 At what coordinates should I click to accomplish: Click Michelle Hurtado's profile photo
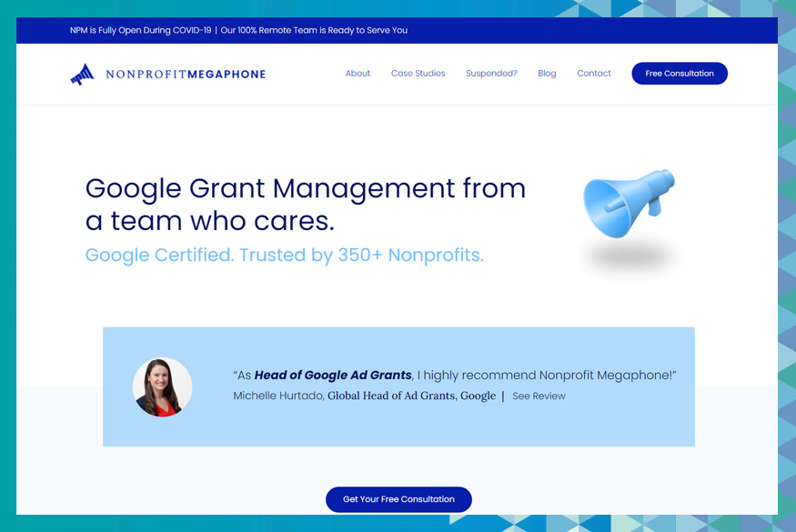coord(162,387)
